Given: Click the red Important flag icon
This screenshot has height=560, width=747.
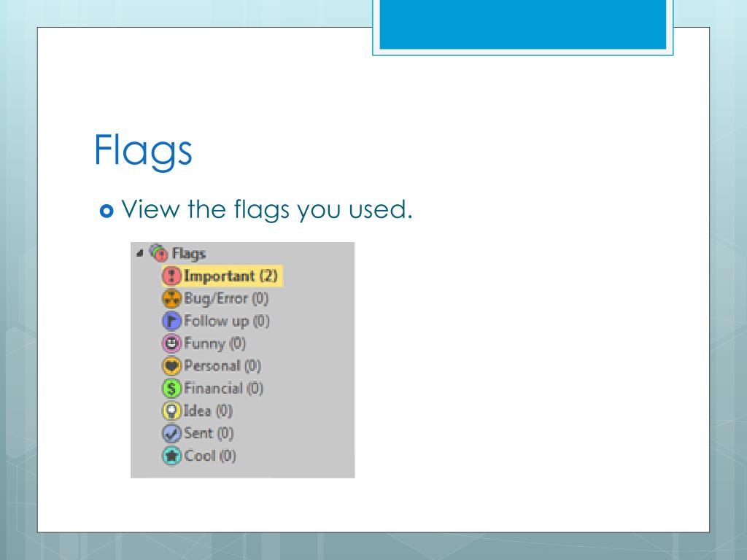Looking at the screenshot, I should tap(171, 276).
